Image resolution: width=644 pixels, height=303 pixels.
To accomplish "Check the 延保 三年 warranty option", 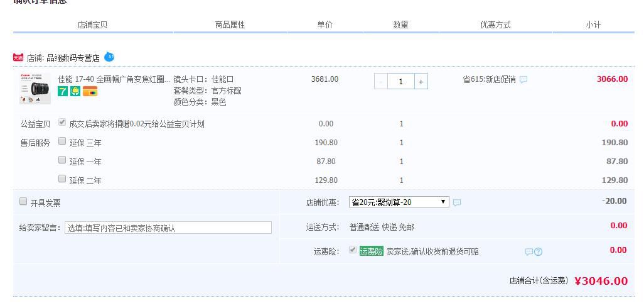I will pos(62,141).
